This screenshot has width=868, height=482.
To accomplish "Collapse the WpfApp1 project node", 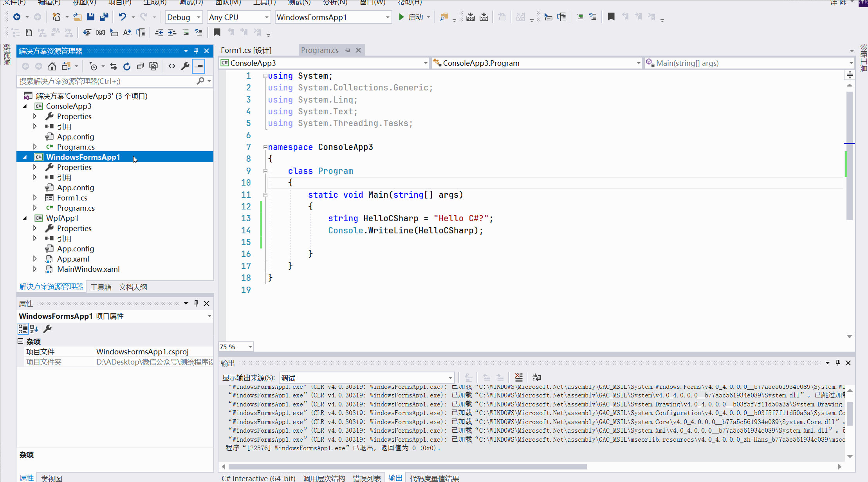I will (x=25, y=218).
